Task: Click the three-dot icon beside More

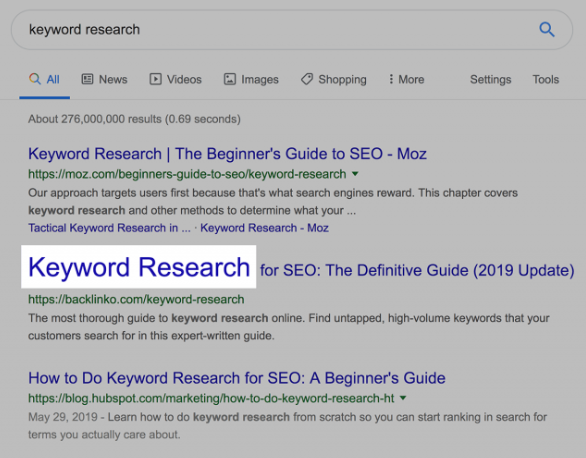Action: point(391,79)
